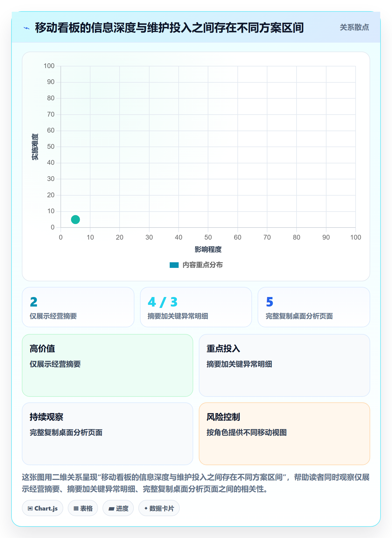Screen dimensions: 392x538
Task: Click the y-axis tick label 100
Action: tap(49, 66)
